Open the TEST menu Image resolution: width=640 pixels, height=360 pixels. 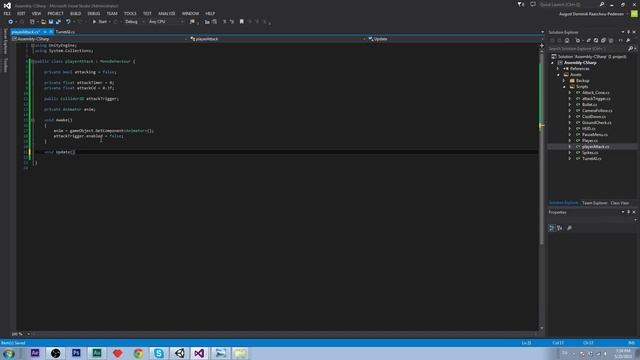[147, 13]
